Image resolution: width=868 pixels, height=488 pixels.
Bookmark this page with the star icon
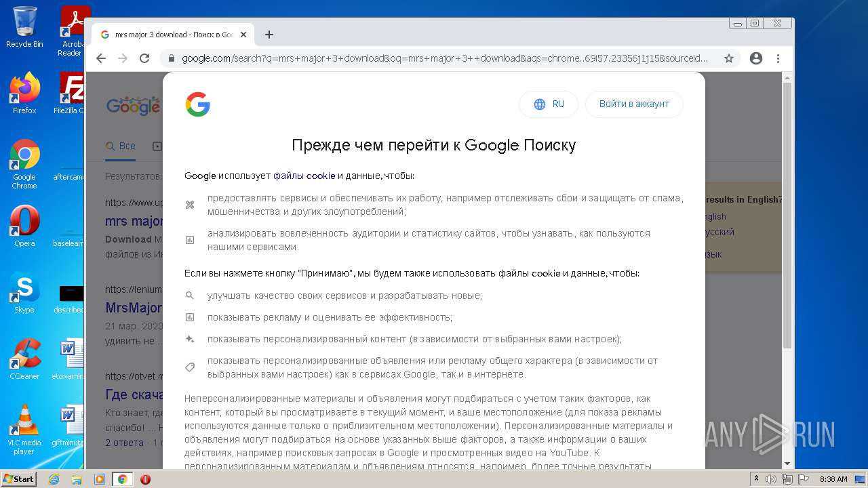tap(729, 58)
